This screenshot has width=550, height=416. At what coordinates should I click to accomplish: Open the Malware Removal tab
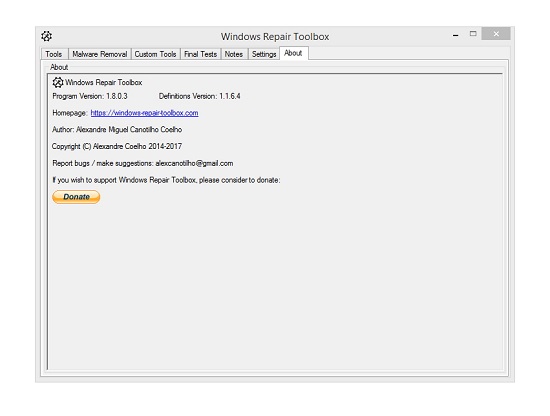100,54
